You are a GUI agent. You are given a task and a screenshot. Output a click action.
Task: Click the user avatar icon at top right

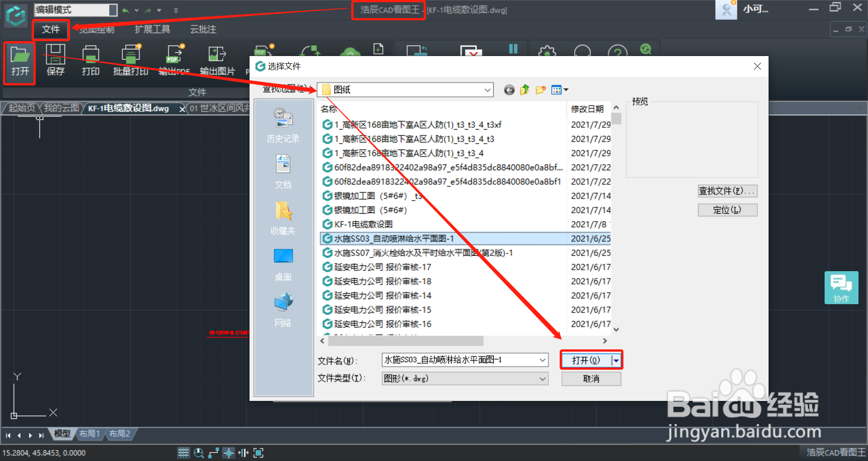click(x=726, y=10)
